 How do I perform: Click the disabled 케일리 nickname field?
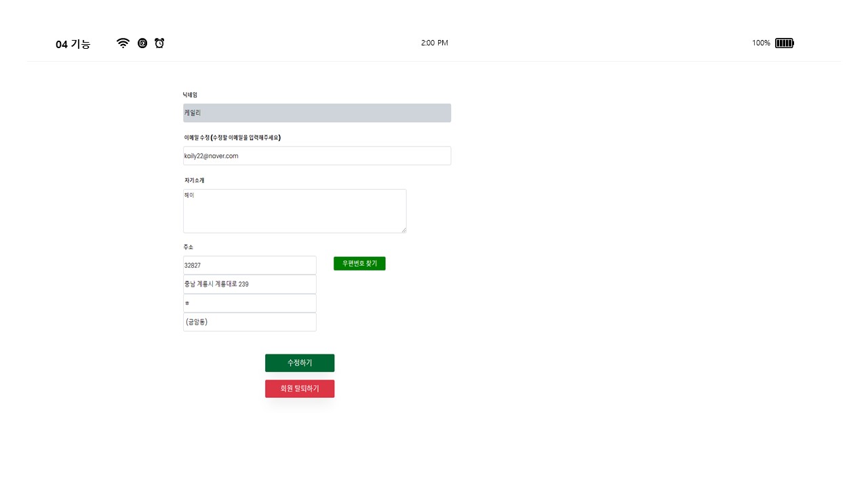point(317,113)
